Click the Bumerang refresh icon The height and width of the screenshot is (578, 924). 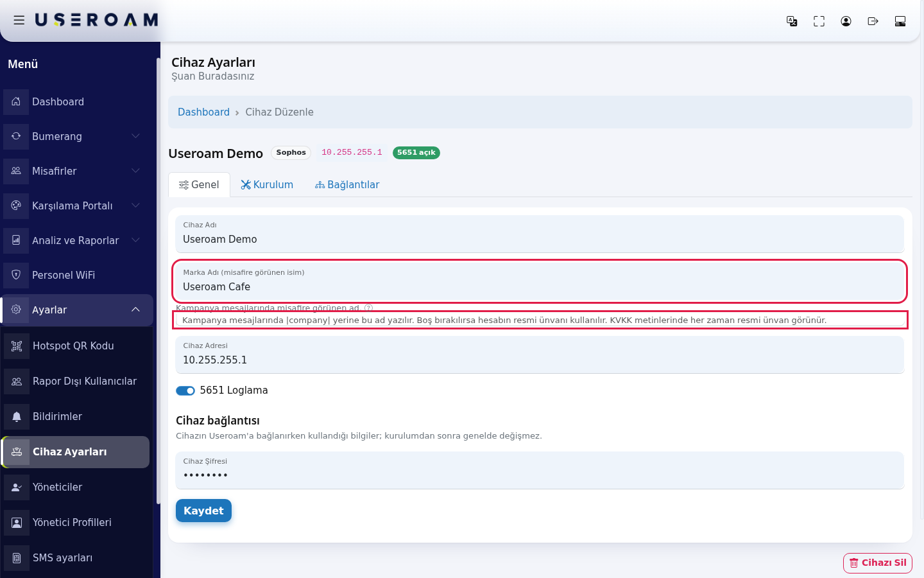[x=16, y=136]
